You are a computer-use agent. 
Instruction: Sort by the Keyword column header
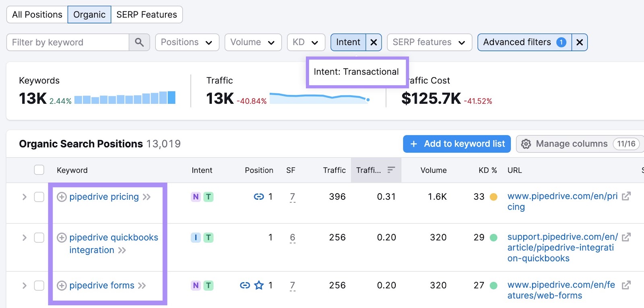tap(72, 170)
